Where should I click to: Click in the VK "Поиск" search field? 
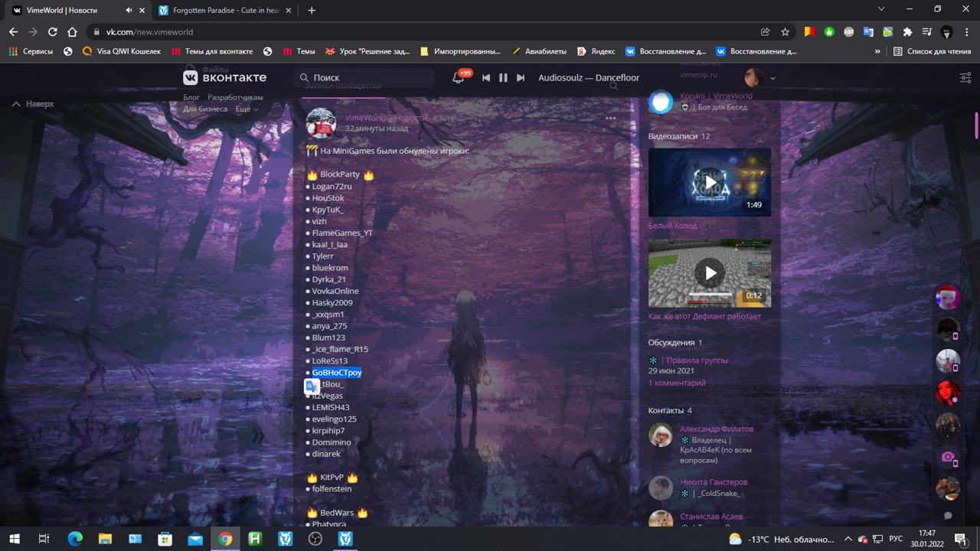click(367, 77)
